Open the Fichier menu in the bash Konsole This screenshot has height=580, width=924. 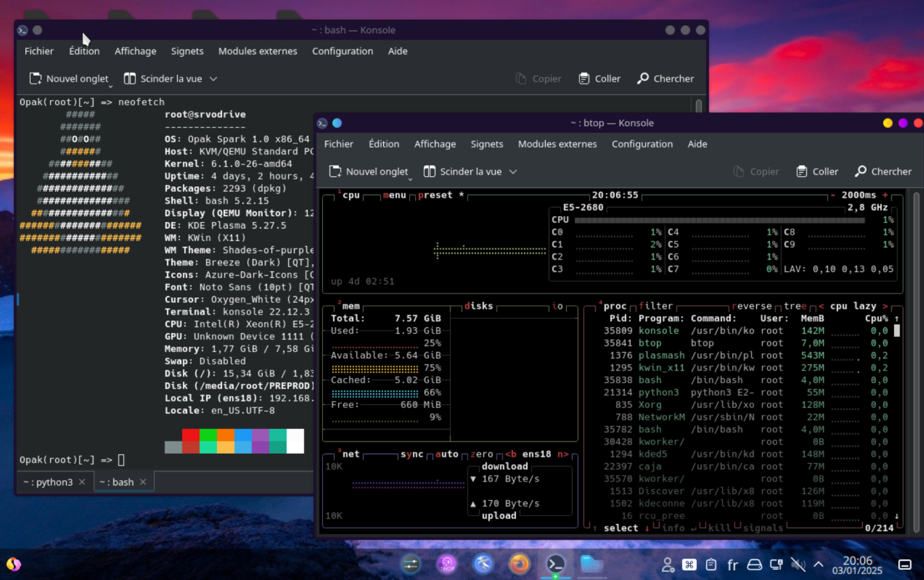[x=39, y=51]
